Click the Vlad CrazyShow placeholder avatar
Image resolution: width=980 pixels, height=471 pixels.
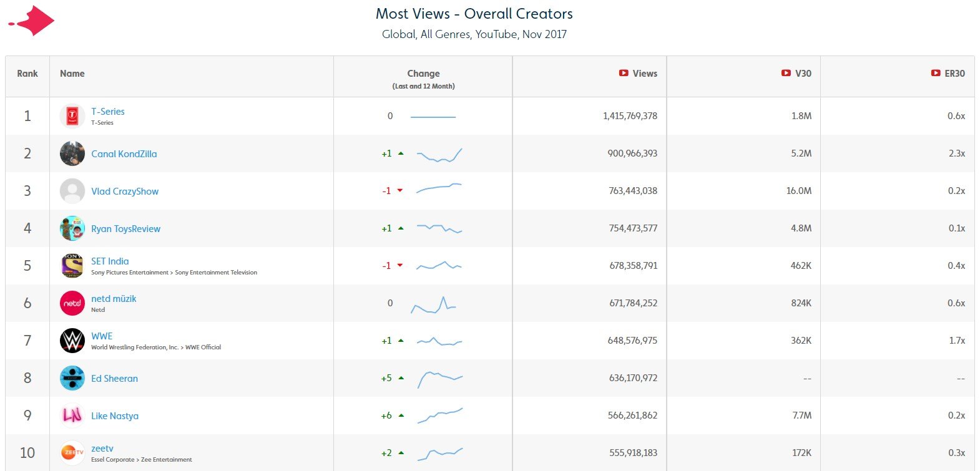click(72, 191)
